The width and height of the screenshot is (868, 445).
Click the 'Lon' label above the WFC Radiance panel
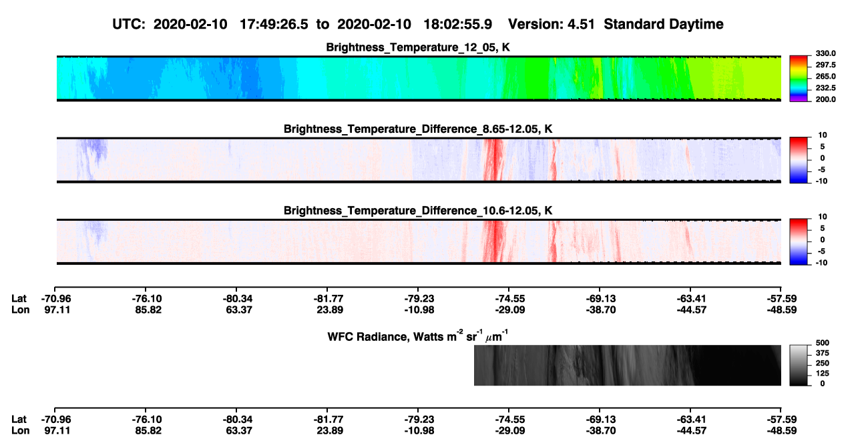pyautogui.click(x=21, y=310)
